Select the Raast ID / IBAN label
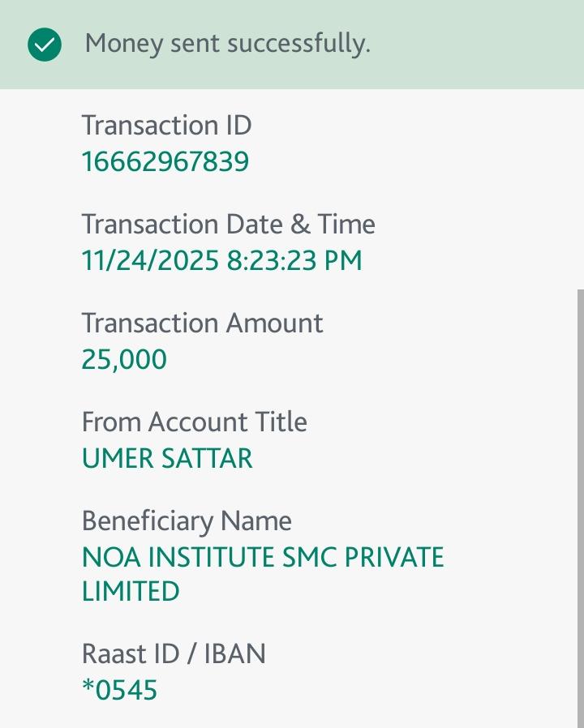This screenshot has height=728, width=584. [174, 654]
